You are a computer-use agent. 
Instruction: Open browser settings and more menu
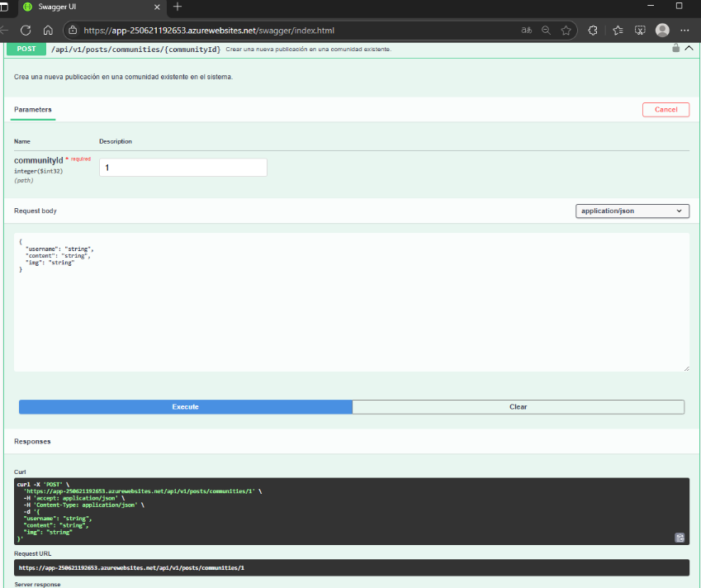[684, 31]
